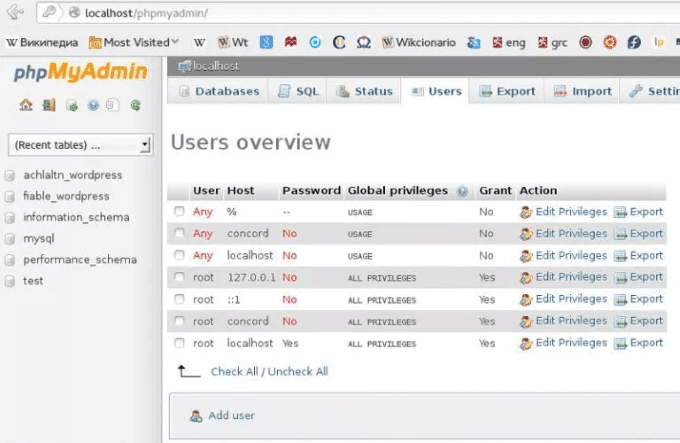Click the Fedora bookmark icon in bookmarks bar
The width and height of the screenshot is (680, 443).
(x=634, y=43)
